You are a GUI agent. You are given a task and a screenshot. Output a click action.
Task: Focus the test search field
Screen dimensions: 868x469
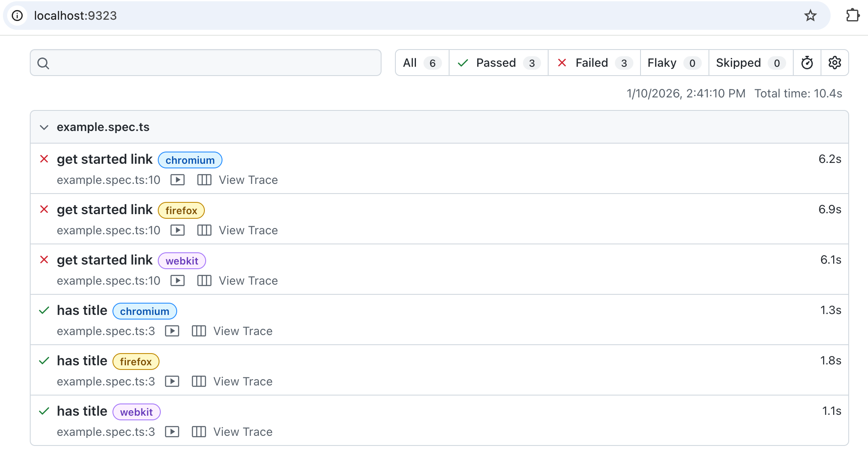(206, 63)
